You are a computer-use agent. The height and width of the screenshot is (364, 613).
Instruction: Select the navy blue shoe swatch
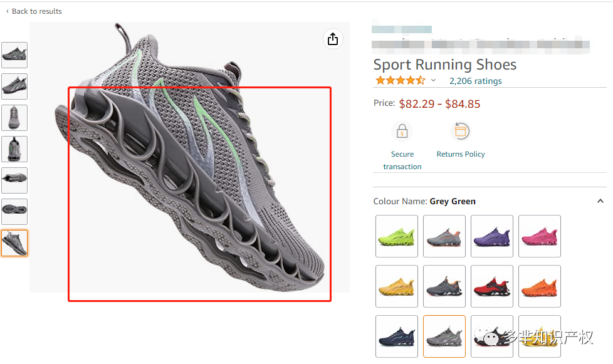(x=396, y=336)
